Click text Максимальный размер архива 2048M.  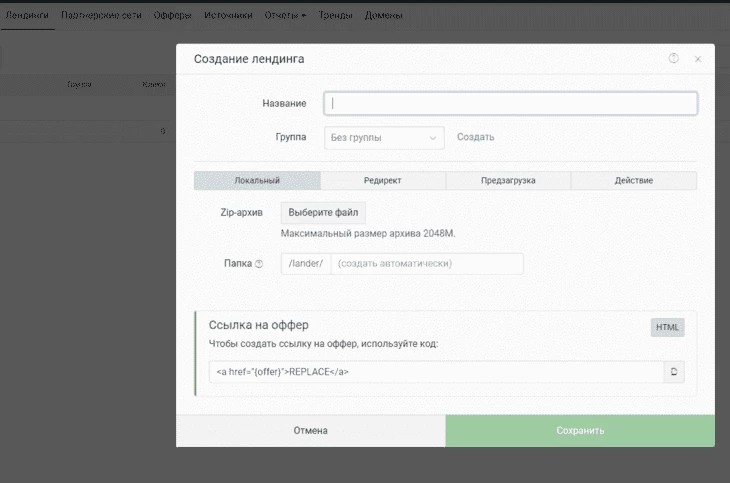click(368, 234)
